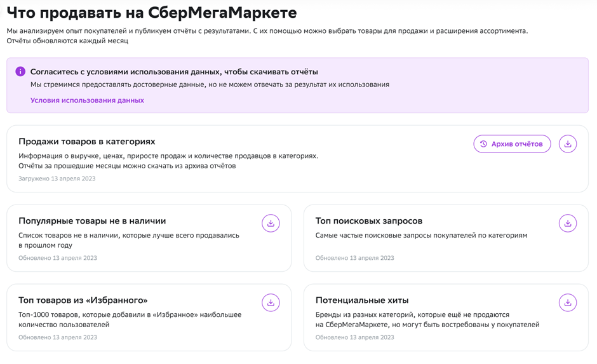The height and width of the screenshot is (364, 597).
Task: Download the Продажи товаров в категориях report
Action: coord(567,144)
